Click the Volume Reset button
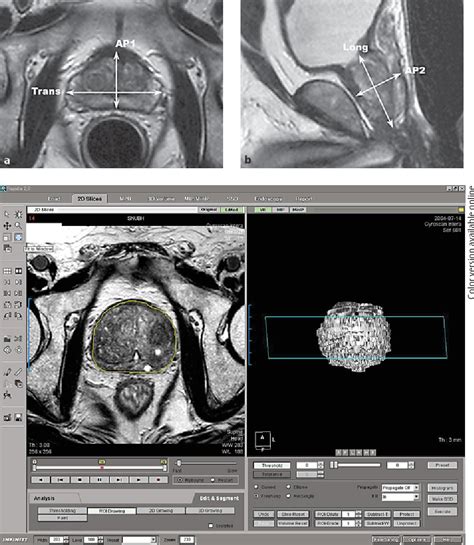The height and width of the screenshot is (545, 474). pos(293,523)
